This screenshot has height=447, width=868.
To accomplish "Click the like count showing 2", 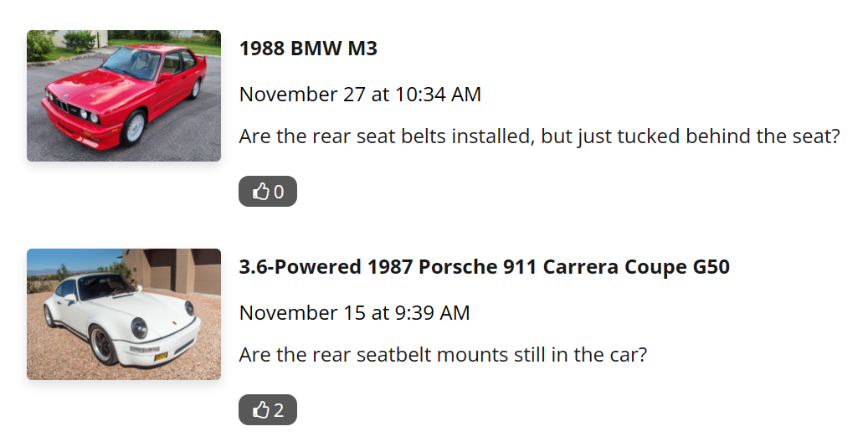I will pyautogui.click(x=279, y=410).
